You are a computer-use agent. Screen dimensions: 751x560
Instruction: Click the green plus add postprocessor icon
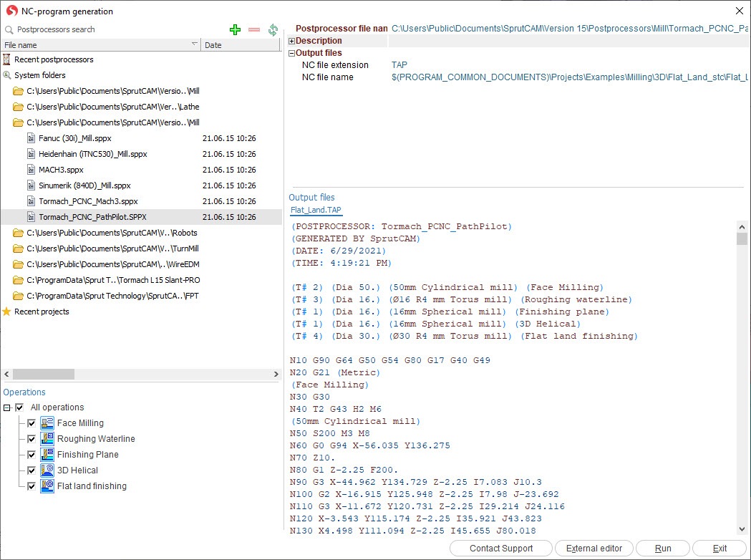(235, 30)
